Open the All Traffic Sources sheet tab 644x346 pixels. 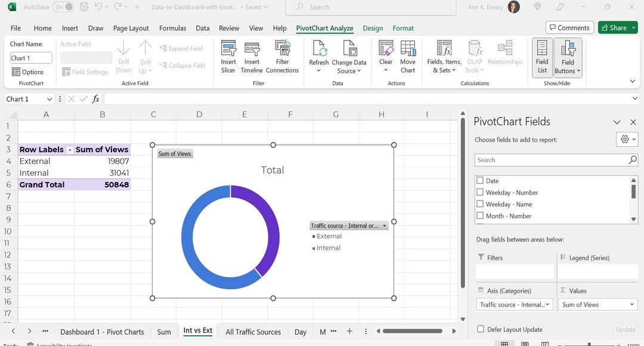pyautogui.click(x=253, y=332)
